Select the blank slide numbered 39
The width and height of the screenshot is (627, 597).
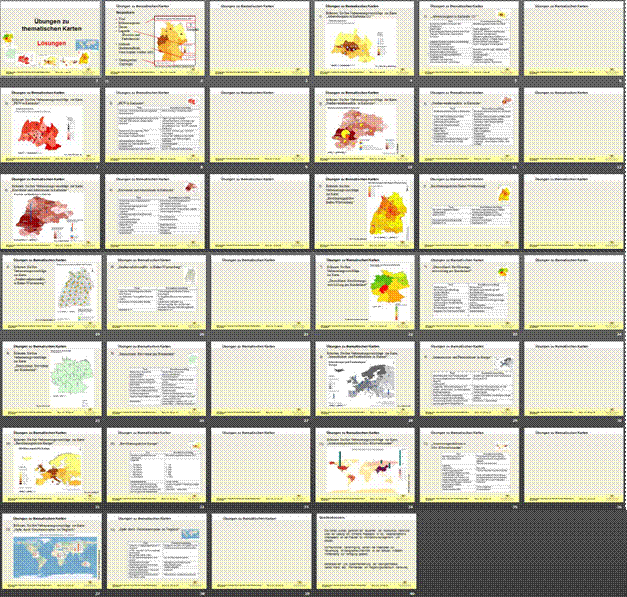[260, 553]
